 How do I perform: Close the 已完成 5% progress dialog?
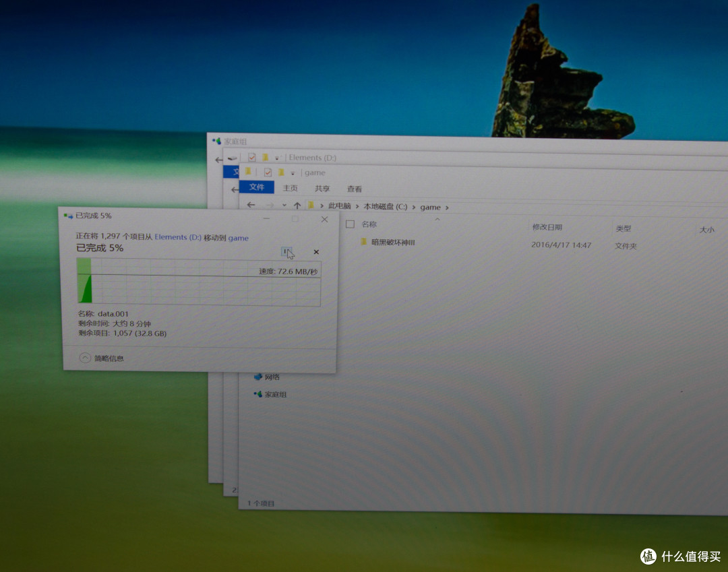click(324, 220)
